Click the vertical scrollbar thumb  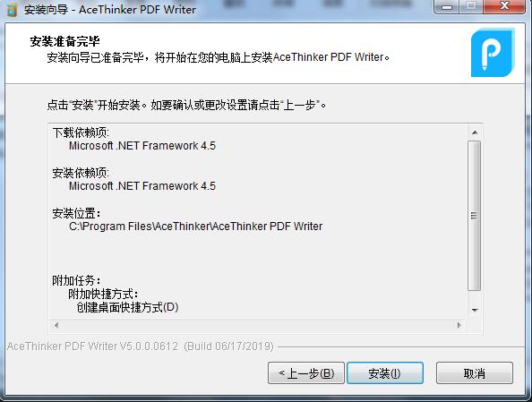point(475,216)
